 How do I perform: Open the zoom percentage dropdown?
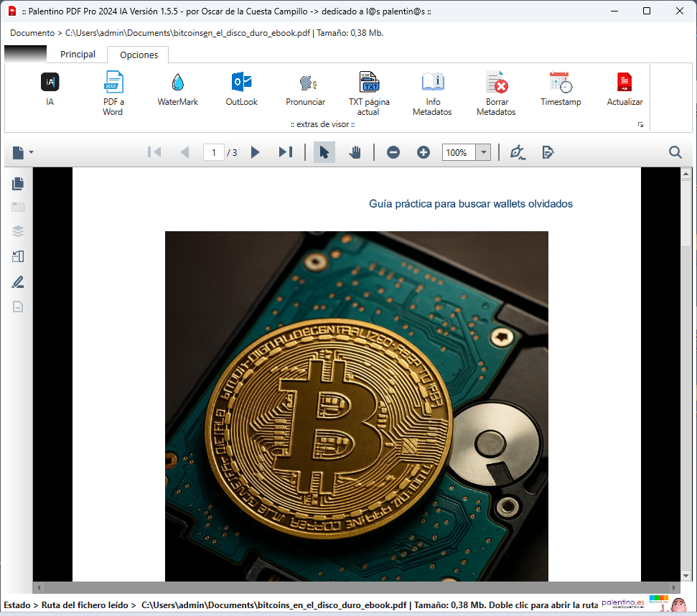click(x=484, y=152)
